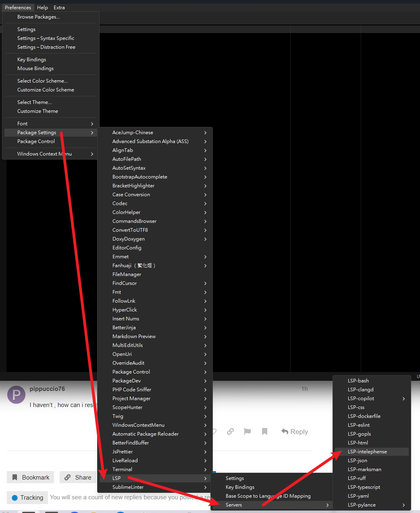
Task: Open the Windows Context Menu submenu
Action: click(x=51, y=154)
